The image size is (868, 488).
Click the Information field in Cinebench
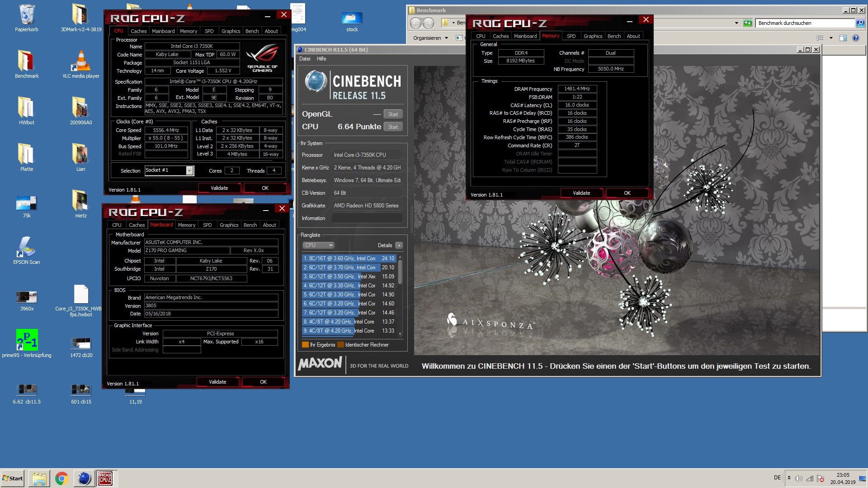coord(367,218)
